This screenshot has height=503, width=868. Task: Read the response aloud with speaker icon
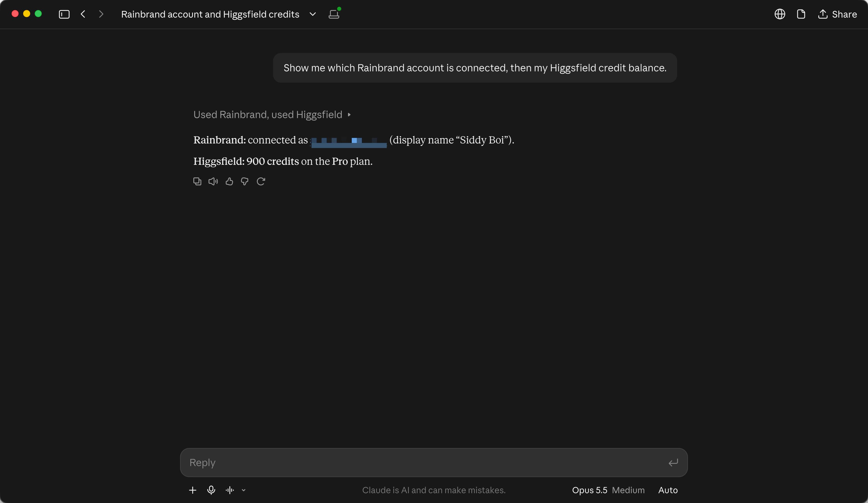[x=213, y=181]
